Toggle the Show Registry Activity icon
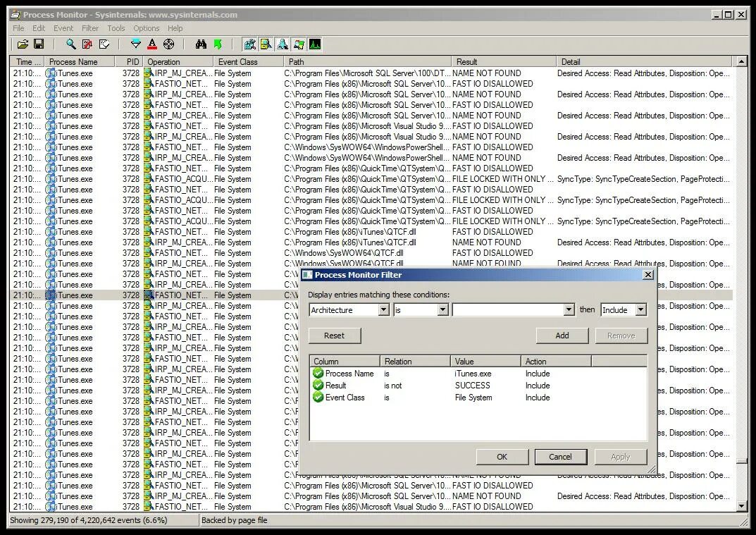Screen dimensions: 756x535 (x=249, y=44)
